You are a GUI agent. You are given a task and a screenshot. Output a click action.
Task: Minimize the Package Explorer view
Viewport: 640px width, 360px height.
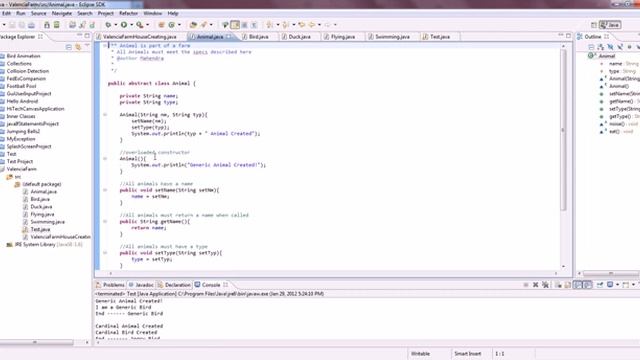pos(79,36)
